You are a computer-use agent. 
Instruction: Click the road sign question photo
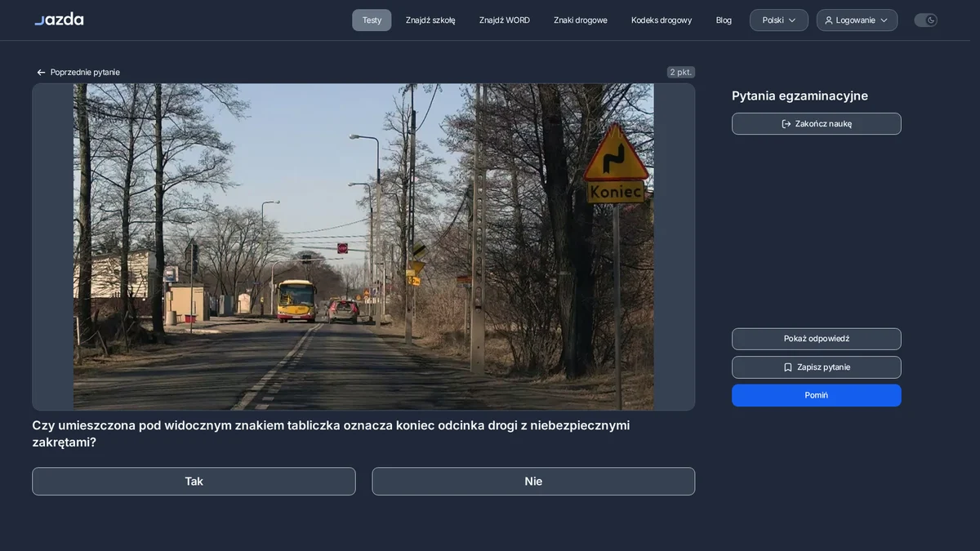pos(363,247)
